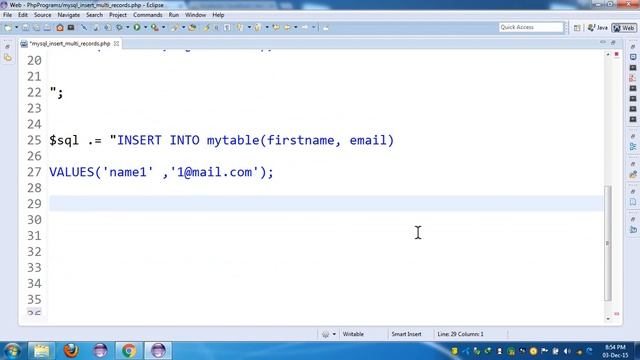The image size is (640, 360).
Task: Click the 'Smart Insert' status bar entry
Action: [406, 334]
